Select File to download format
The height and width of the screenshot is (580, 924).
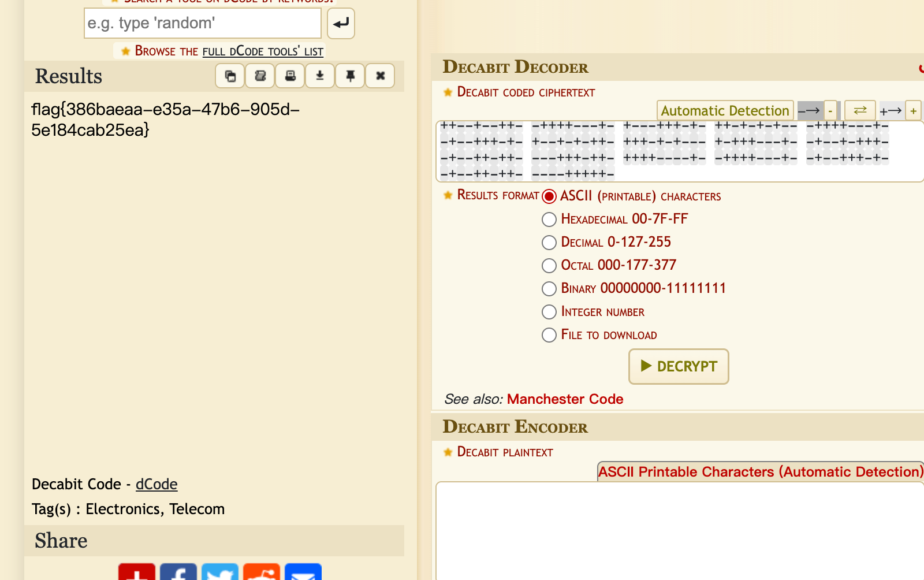click(x=549, y=335)
